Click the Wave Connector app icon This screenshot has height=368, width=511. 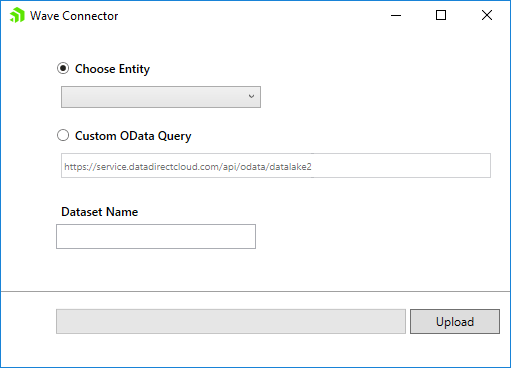point(17,15)
